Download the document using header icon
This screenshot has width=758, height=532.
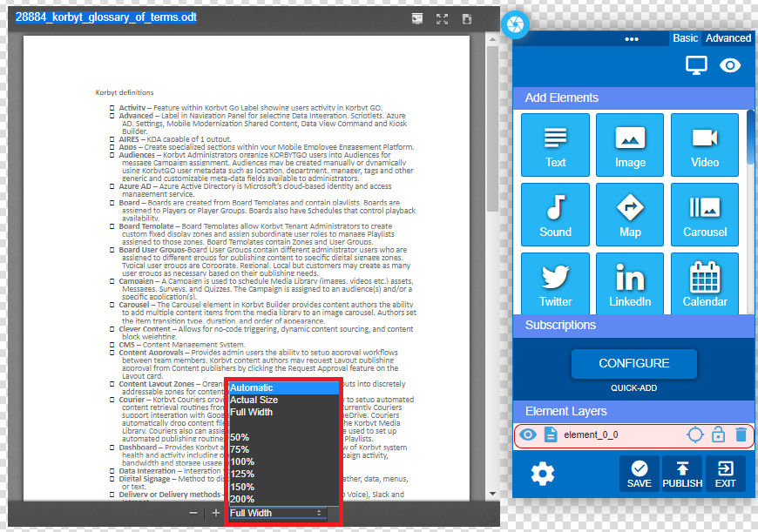click(466, 19)
